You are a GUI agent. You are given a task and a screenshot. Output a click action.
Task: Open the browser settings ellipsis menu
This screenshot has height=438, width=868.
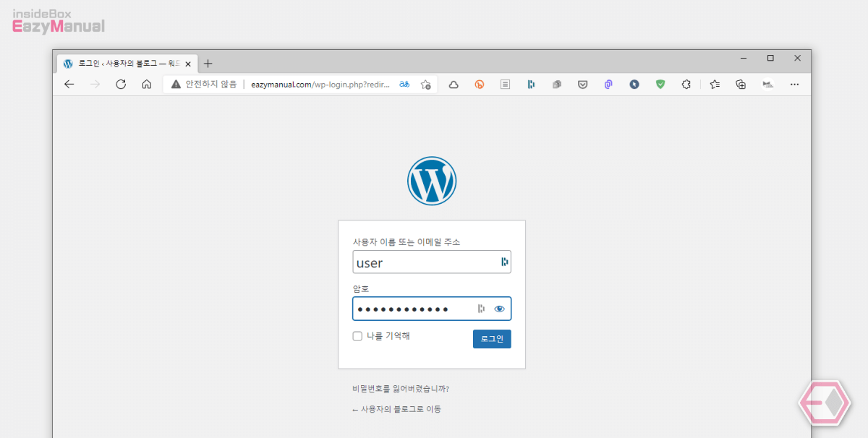point(794,85)
